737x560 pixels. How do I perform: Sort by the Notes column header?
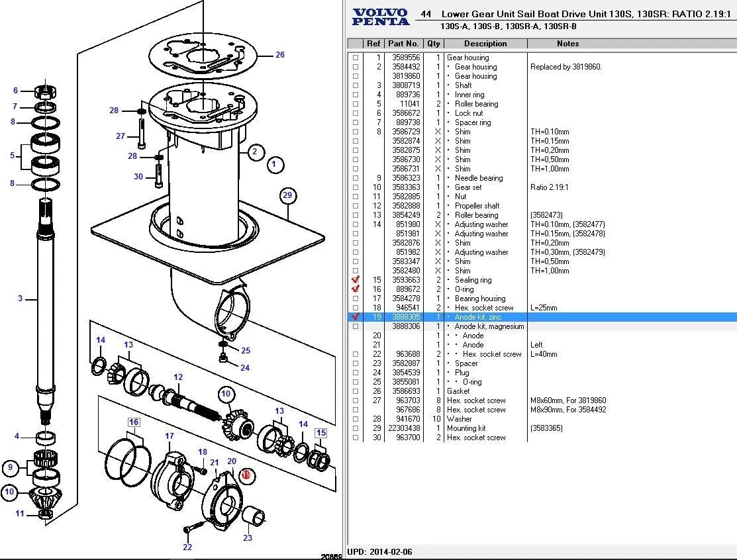tap(567, 44)
